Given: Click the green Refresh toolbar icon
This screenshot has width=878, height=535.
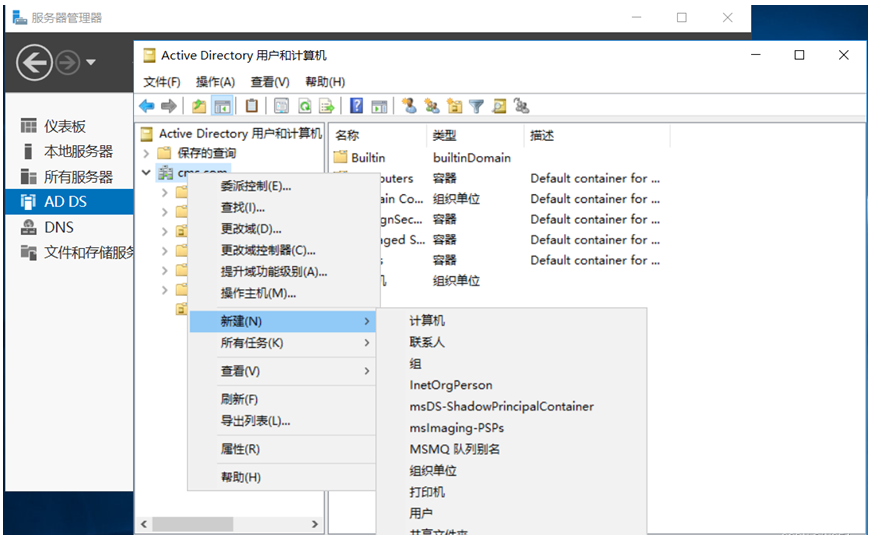Looking at the screenshot, I should [x=305, y=106].
